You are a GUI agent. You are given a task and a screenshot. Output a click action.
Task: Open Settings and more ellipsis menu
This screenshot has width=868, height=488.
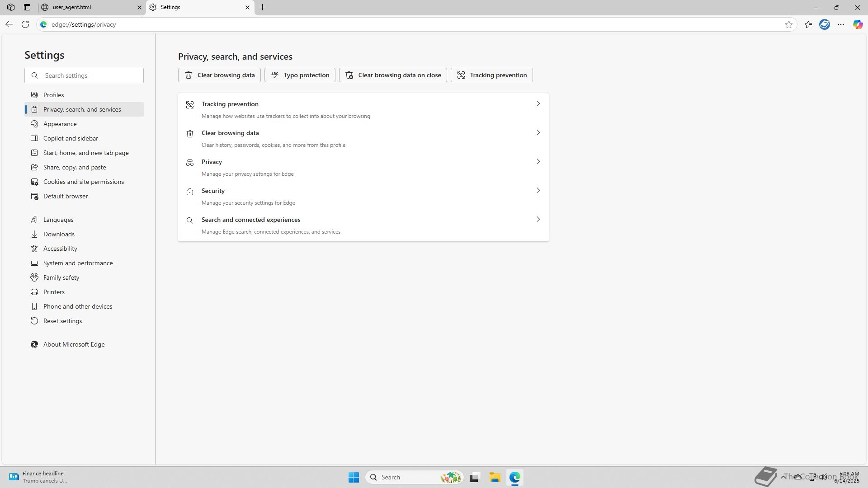(x=841, y=24)
